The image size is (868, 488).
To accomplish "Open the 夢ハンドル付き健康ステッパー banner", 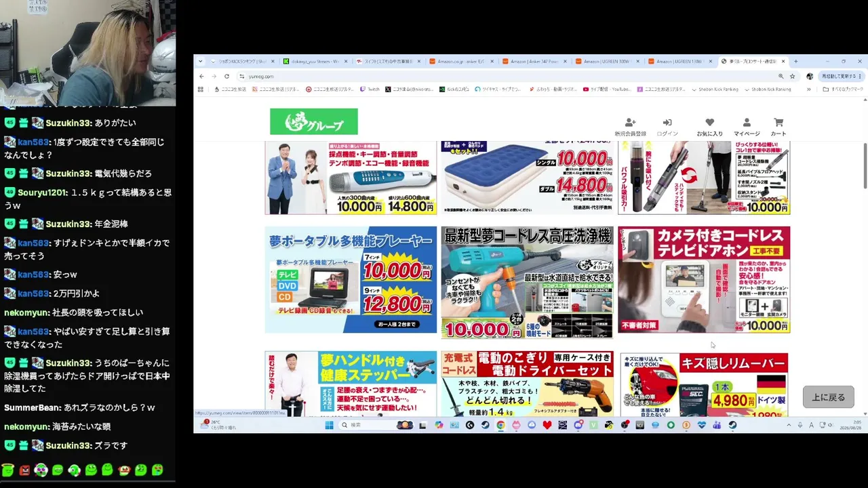I will tap(351, 384).
